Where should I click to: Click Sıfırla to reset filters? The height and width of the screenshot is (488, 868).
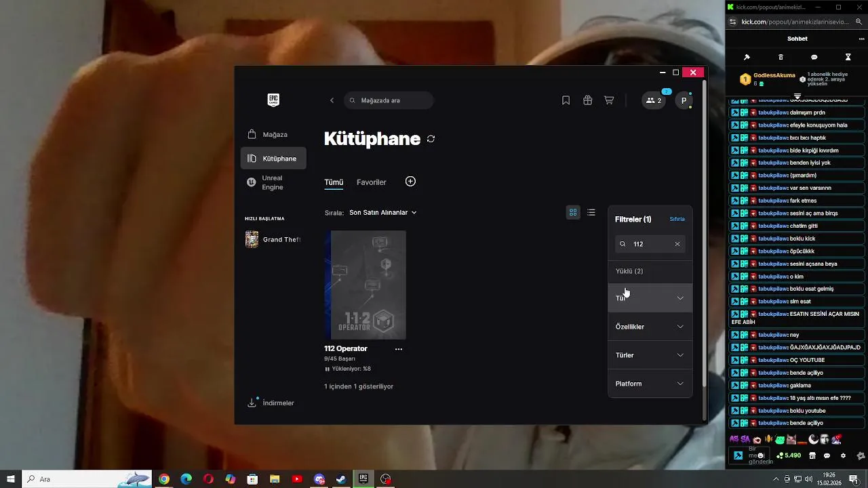(x=677, y=219)
